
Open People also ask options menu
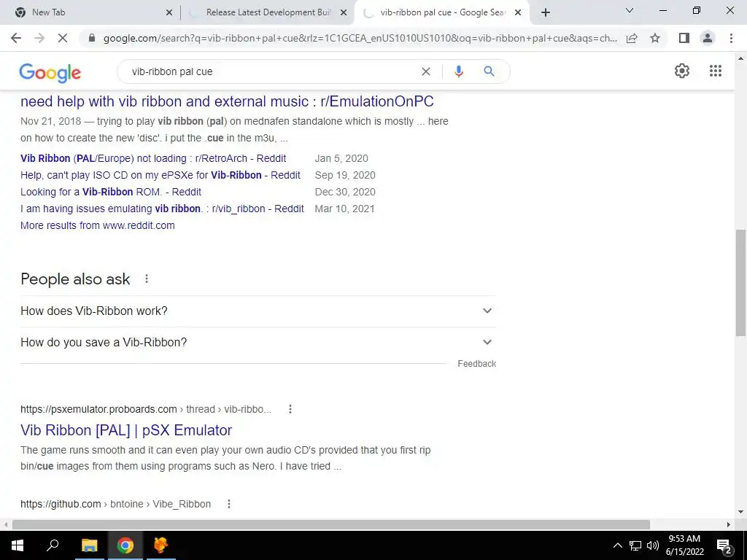pyautogui.click(x=146, y=279)
